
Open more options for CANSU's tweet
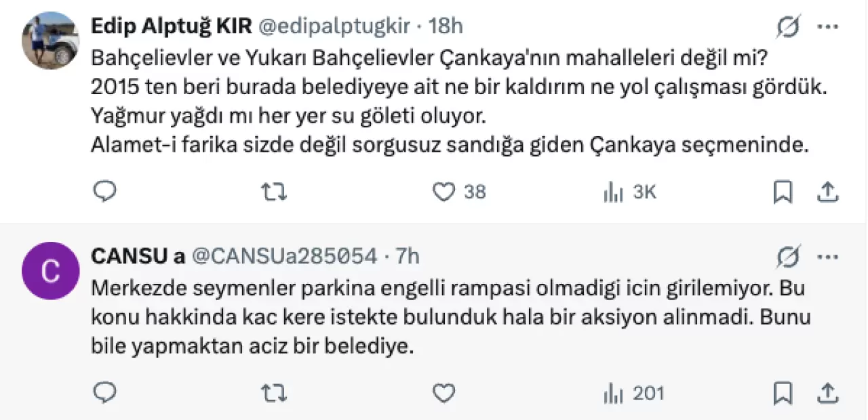coord(828,256)
